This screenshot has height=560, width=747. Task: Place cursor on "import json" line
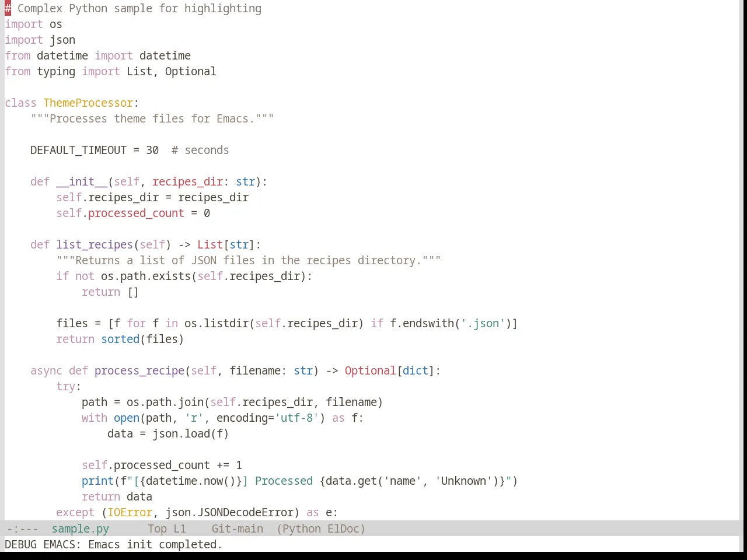point(40,40)
